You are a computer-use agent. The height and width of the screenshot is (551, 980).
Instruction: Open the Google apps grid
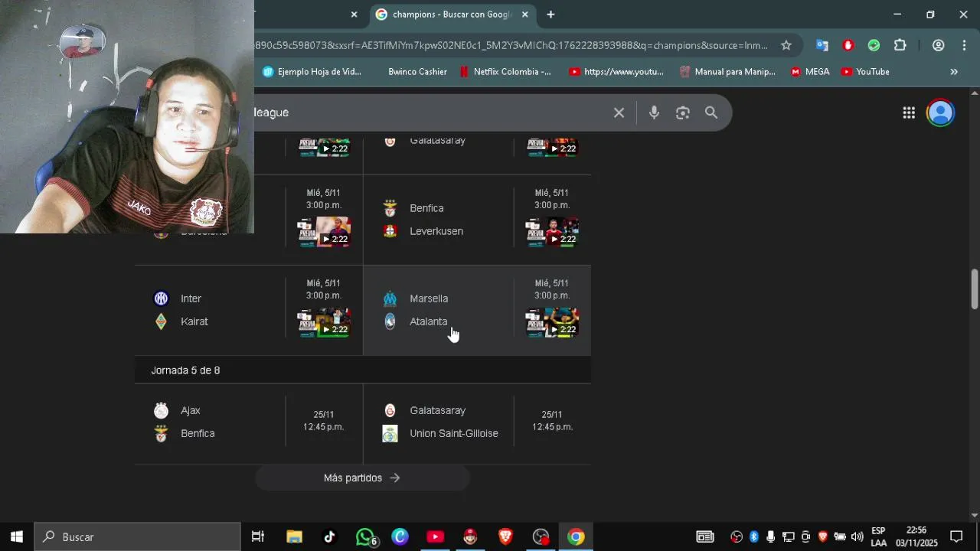pyautogui.click(x=909, y=112)
